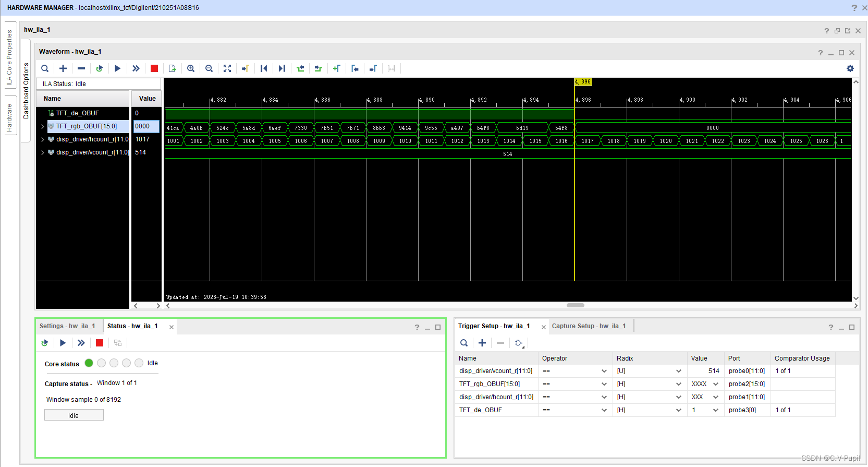Add a marker to the waveform
868x467 pixels.
click(x=337, y=68)
